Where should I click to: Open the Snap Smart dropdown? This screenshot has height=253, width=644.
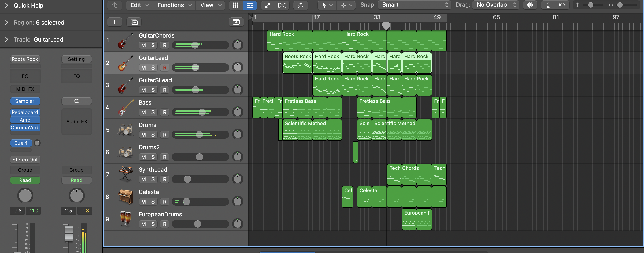[x=415, y=5]
